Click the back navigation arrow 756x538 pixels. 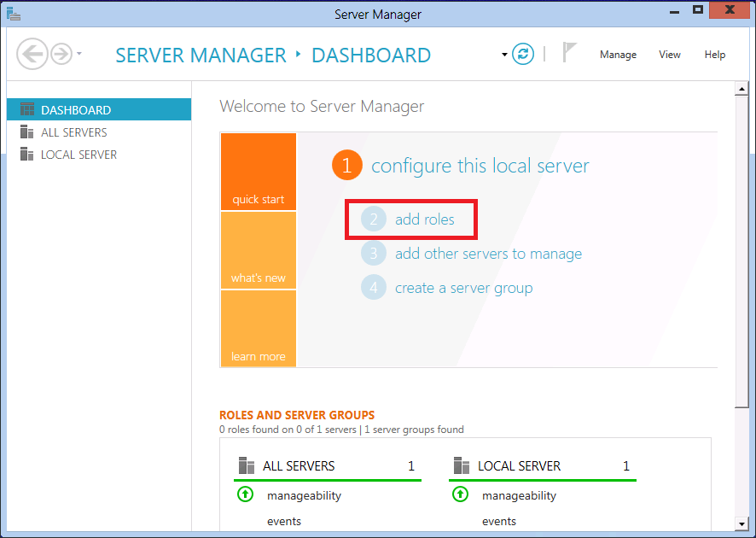(32, 54)
